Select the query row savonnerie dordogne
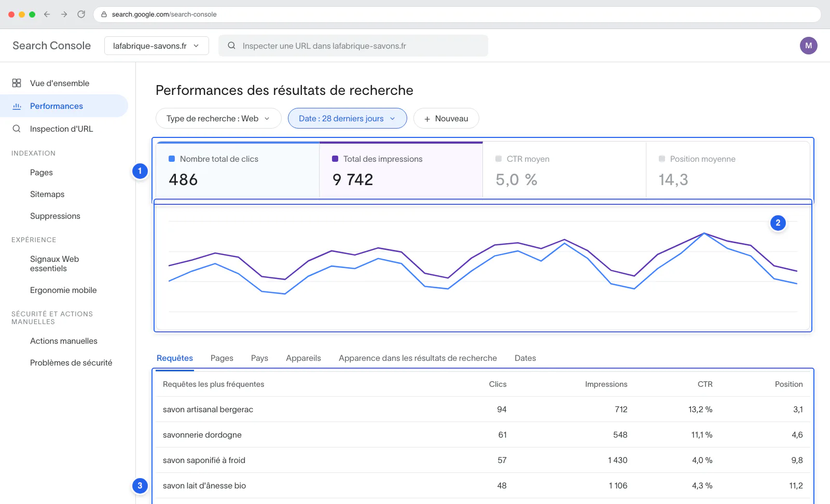The height and width of the screenshot is (504, 830). click(x=483, y=435)
